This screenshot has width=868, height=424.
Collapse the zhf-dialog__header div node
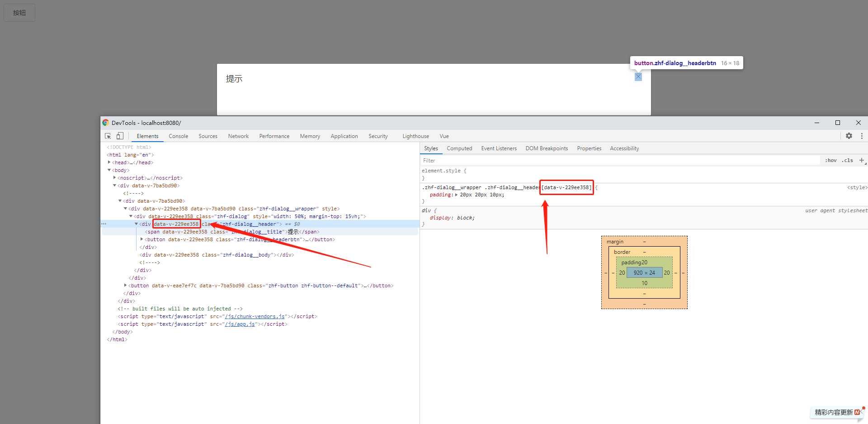136,224
